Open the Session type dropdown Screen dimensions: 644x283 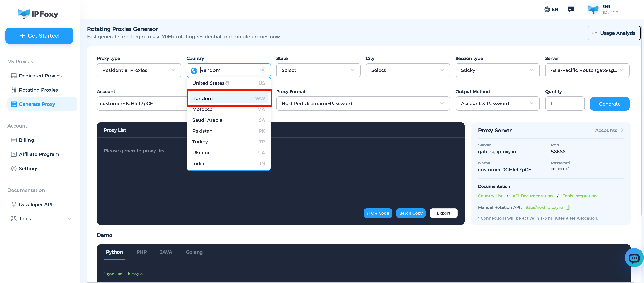(x=497, y=70)
